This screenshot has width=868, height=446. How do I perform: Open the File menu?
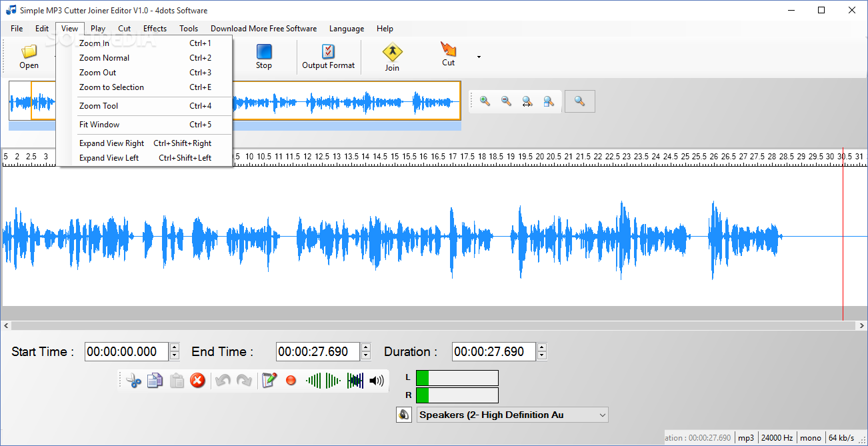[x=17, y=29]
